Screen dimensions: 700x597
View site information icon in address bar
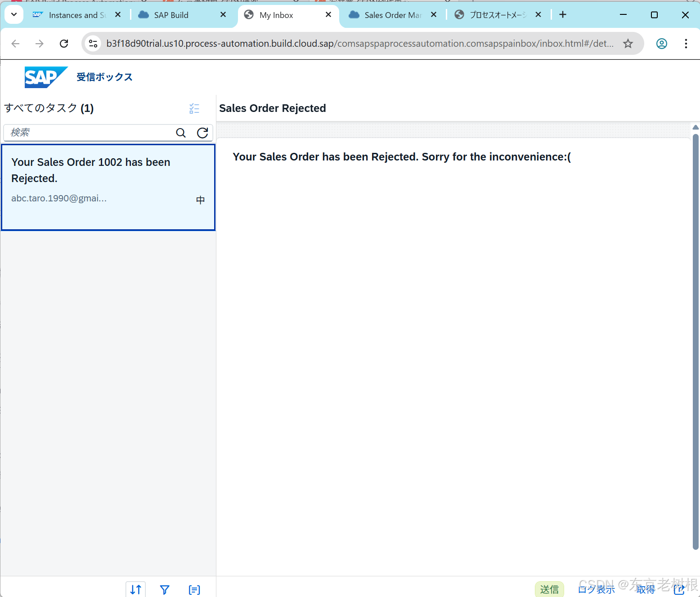(93, 44)
